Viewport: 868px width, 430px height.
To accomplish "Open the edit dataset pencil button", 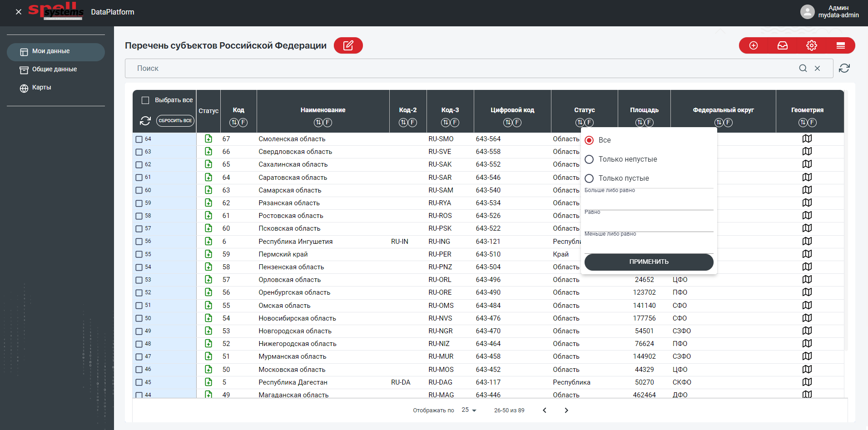I will point(348,45).
